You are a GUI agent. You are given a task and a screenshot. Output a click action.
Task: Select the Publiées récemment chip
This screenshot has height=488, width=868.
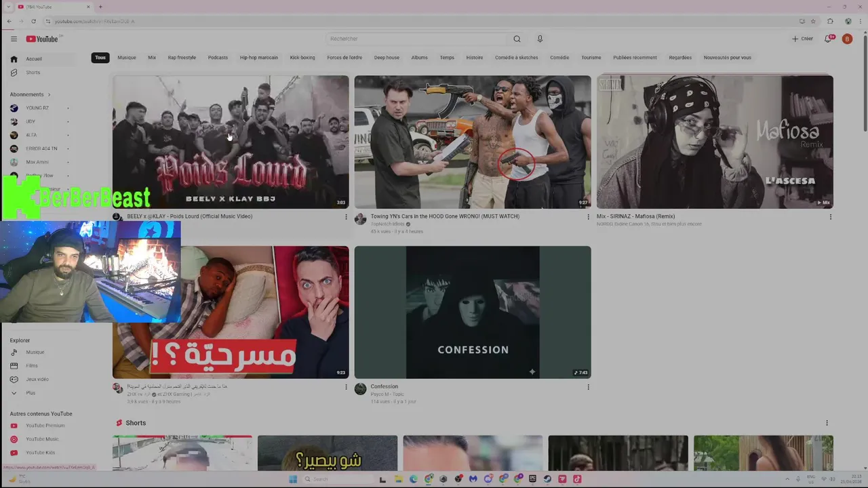click(635, 58)
